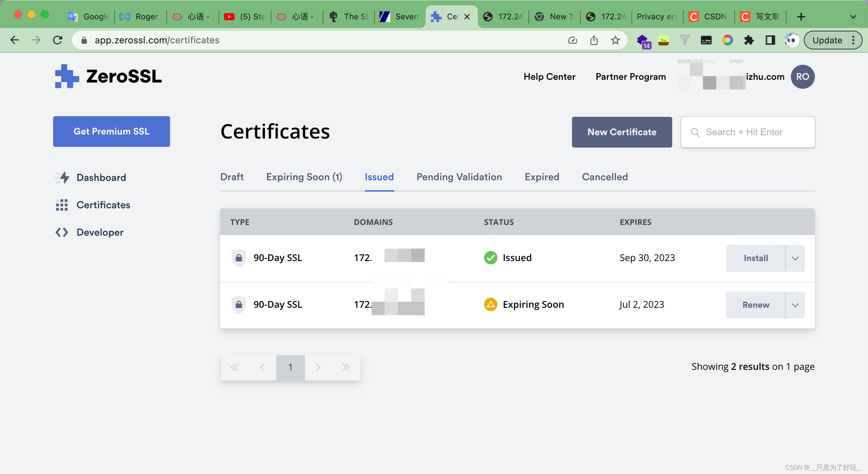Go to next page of results
The width and height of the screenshot is (868, 474).
[318, 367]
